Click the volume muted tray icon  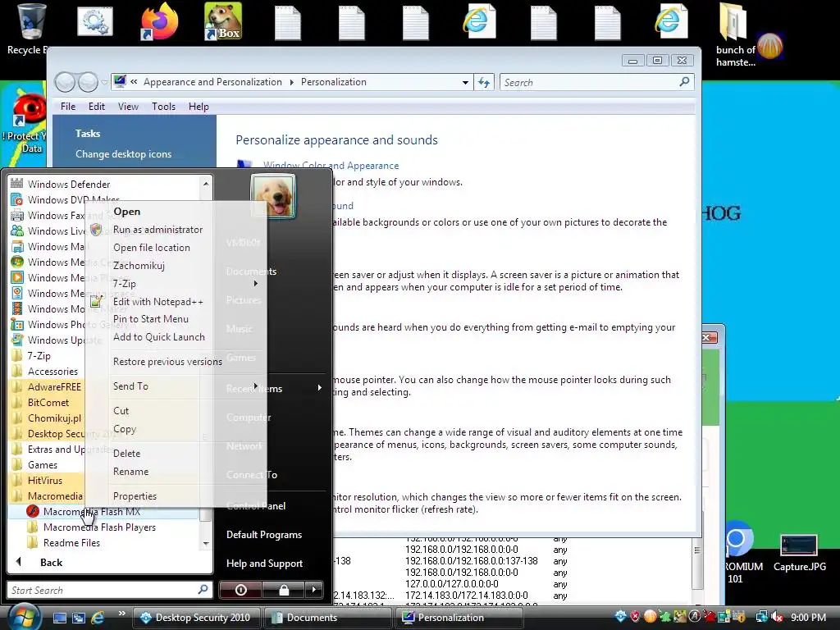coord(776,617)
